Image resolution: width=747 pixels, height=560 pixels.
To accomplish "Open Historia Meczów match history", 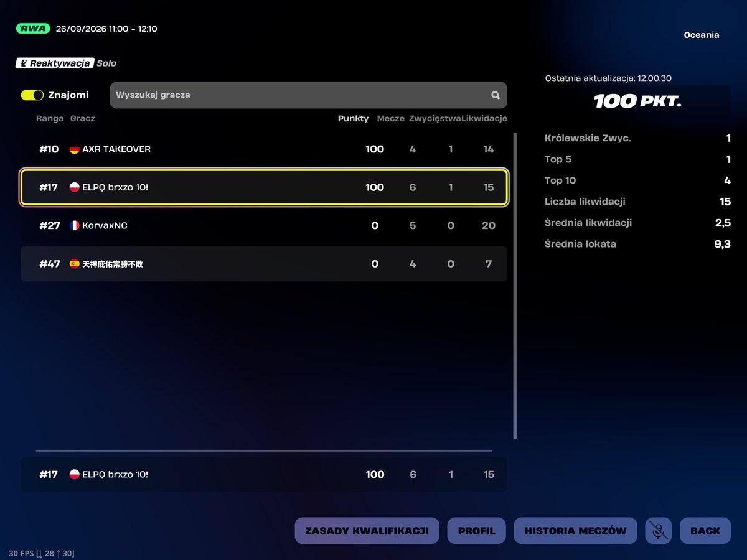I will (x=575, y=531).
